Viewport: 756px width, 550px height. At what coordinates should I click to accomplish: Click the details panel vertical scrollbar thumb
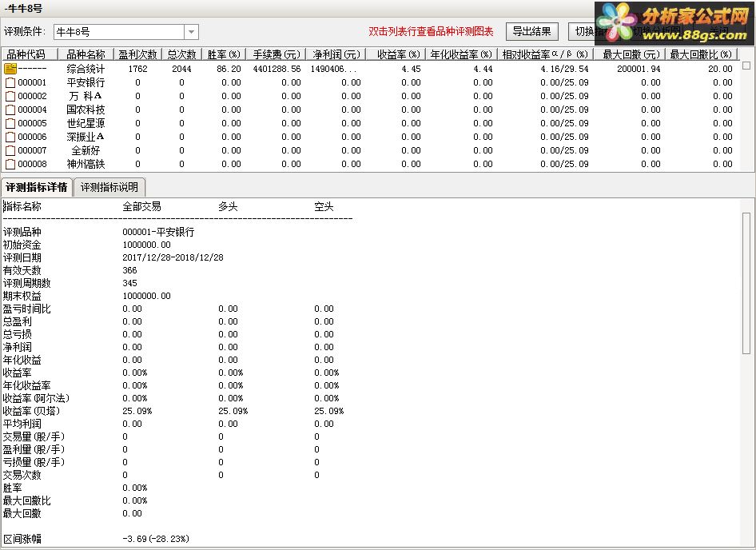747,283
